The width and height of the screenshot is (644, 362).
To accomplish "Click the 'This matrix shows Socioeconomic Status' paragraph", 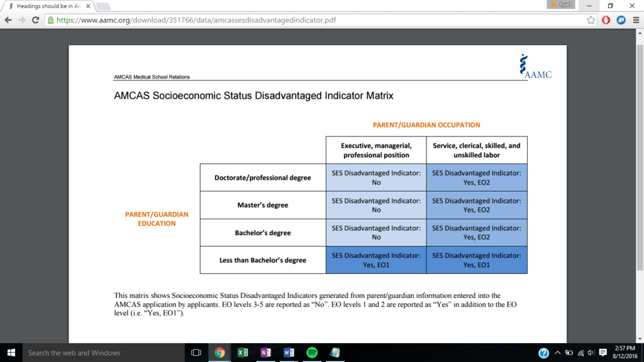I will pyautogui.click(x=315, y=304).
